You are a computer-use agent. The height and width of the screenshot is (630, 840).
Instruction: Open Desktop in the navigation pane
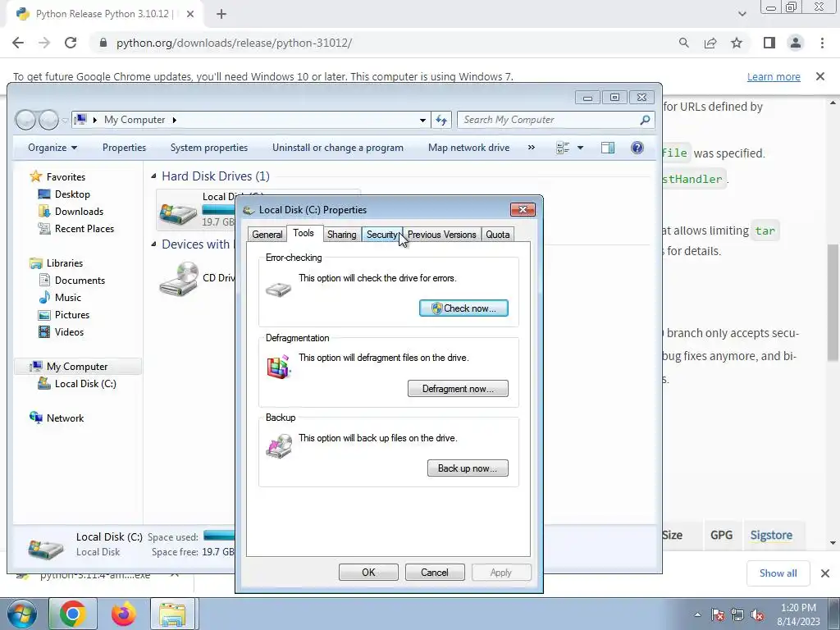click(72, 194)
